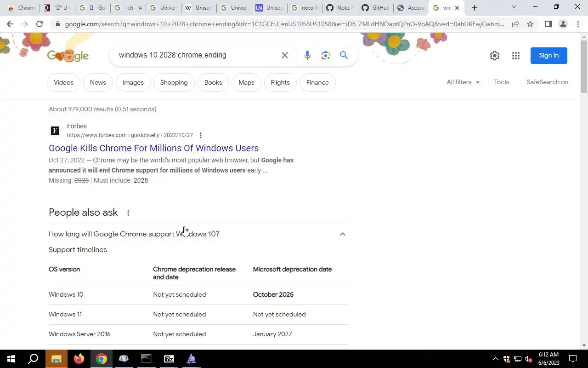588x368 pixels.
Task: Click 'January 2027' in Windows Server 2016 row
Action: [272, 334]
